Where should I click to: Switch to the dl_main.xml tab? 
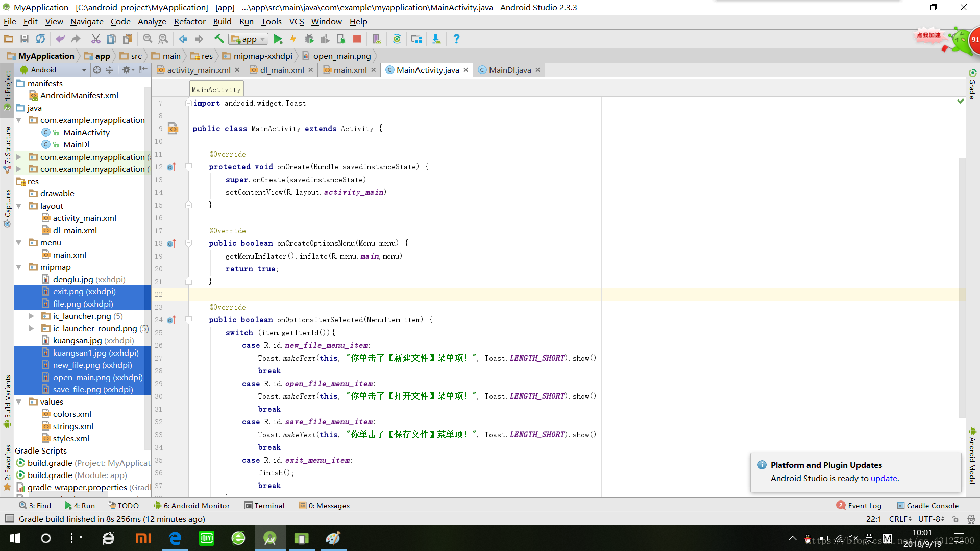click(282, 70)
